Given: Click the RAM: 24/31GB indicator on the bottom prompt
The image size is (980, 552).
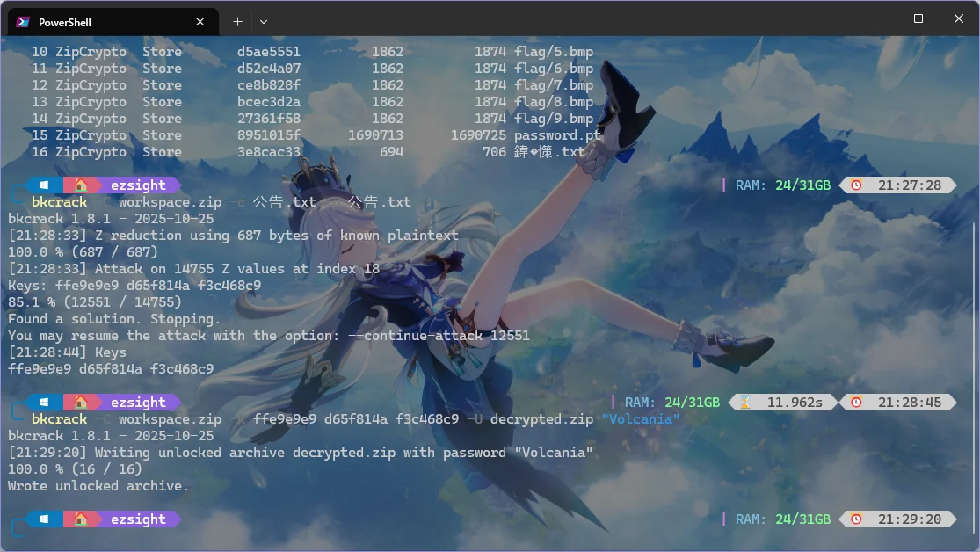Looking at the screenshot, I should pyautogui.click(x=782, y=519).
